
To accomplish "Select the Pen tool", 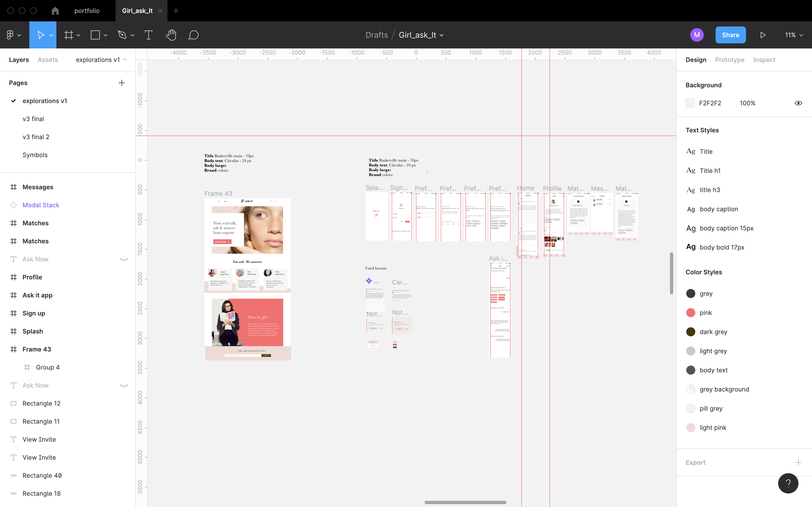I will click(122, 35).
